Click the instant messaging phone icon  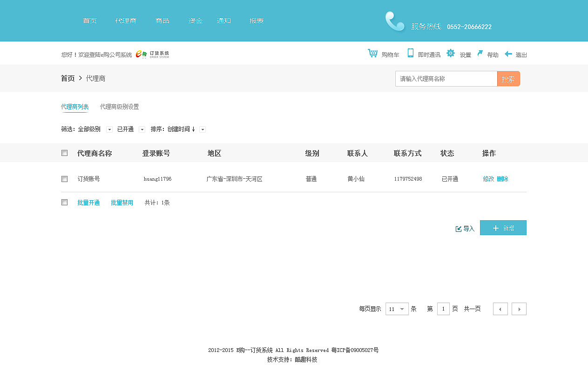(410, 53)
